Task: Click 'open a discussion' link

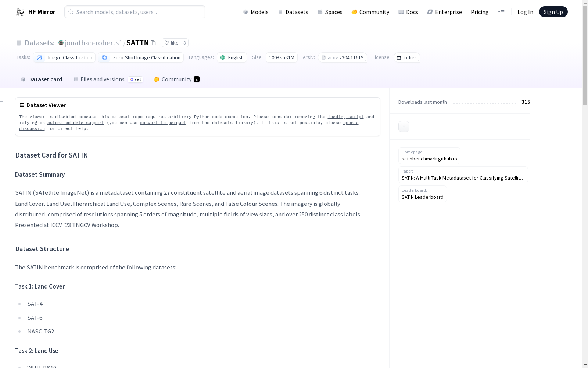Action: 351,123
